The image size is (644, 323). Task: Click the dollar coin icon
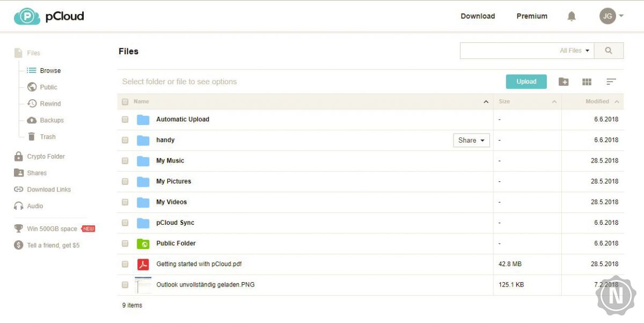tap(19, 245)
